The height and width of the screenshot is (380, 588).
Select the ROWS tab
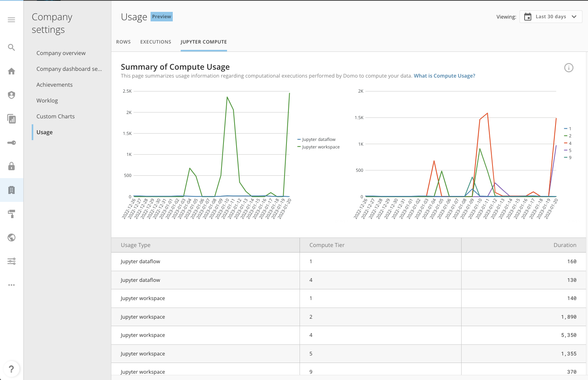pos(123,42)
